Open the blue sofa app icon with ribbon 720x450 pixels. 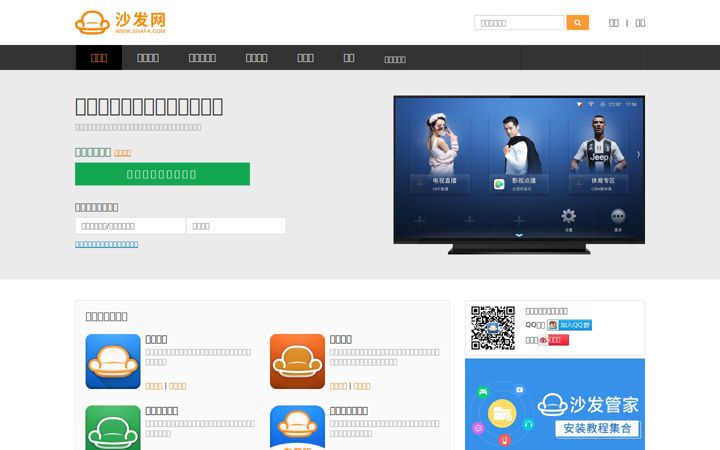298,428
